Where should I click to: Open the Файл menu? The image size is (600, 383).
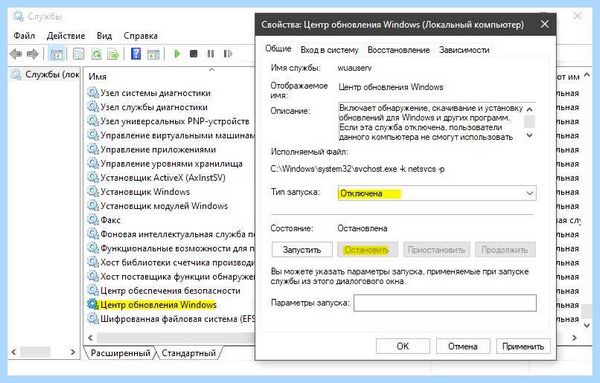(24, 36)
